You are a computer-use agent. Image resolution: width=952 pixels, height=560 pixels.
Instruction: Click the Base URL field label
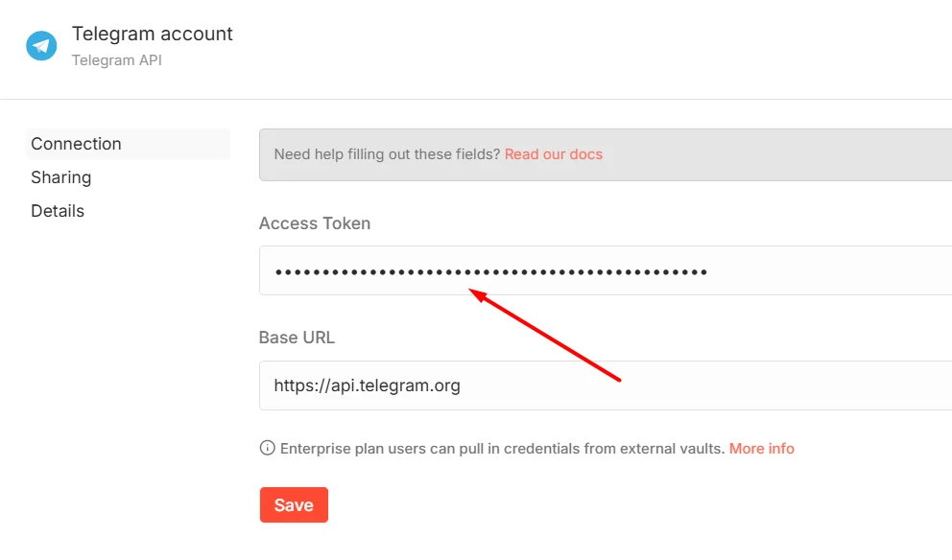pyautogui.click(x=297, y=338)
